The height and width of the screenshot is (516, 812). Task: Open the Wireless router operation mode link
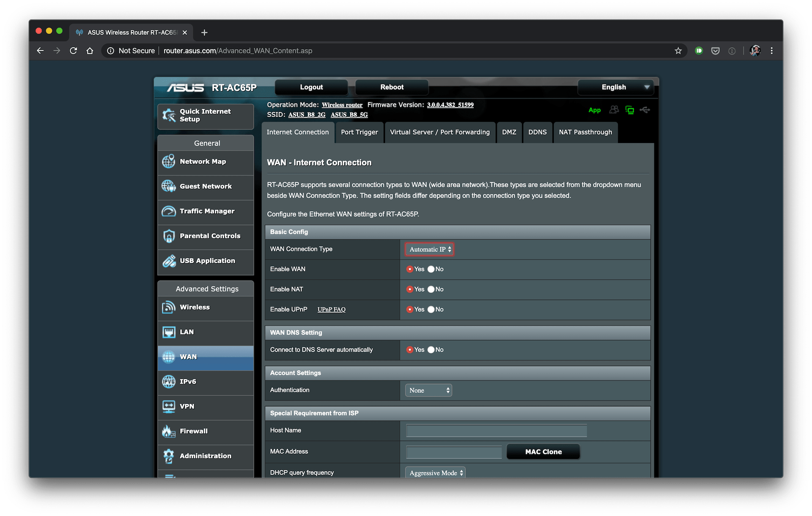click(x=342, y=105)
